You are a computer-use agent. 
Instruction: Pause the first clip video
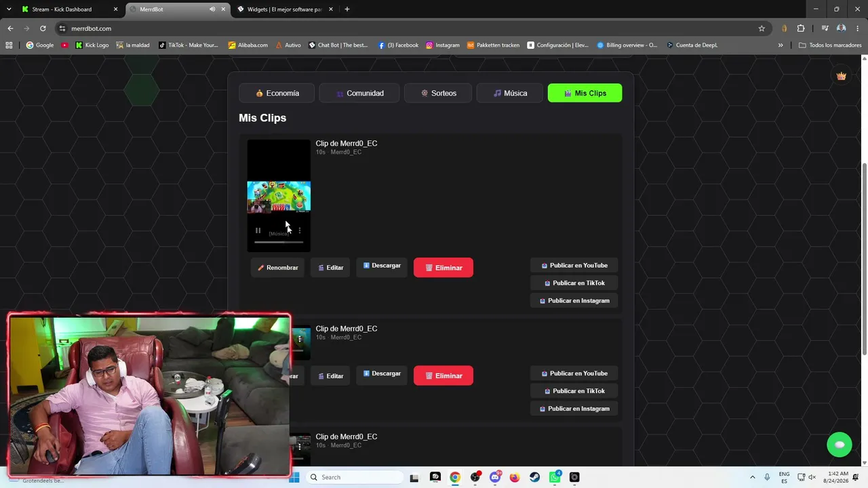click(258, 230)
